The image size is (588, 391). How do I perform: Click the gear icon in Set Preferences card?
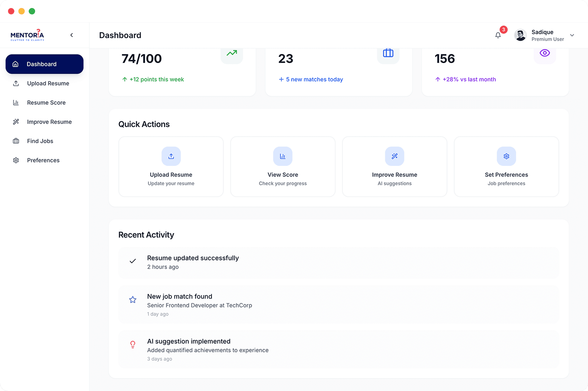click(506, 156)
